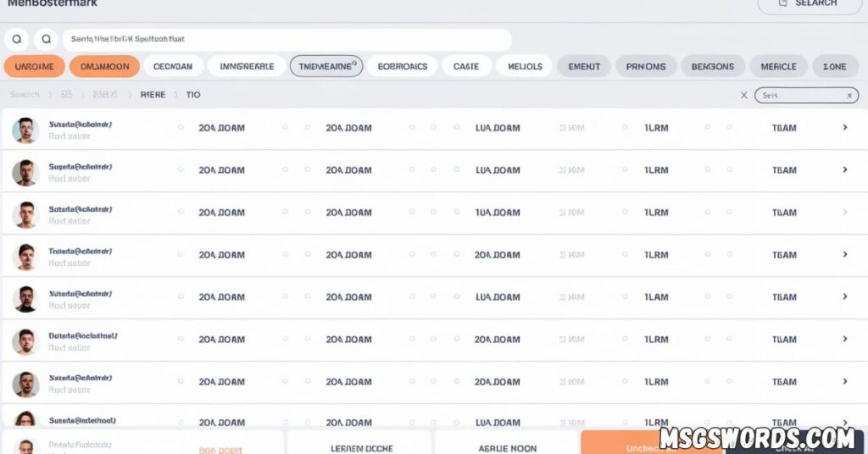Open the first member's avatar
This screenshot has height=454, width=868.
pos(25,130)
